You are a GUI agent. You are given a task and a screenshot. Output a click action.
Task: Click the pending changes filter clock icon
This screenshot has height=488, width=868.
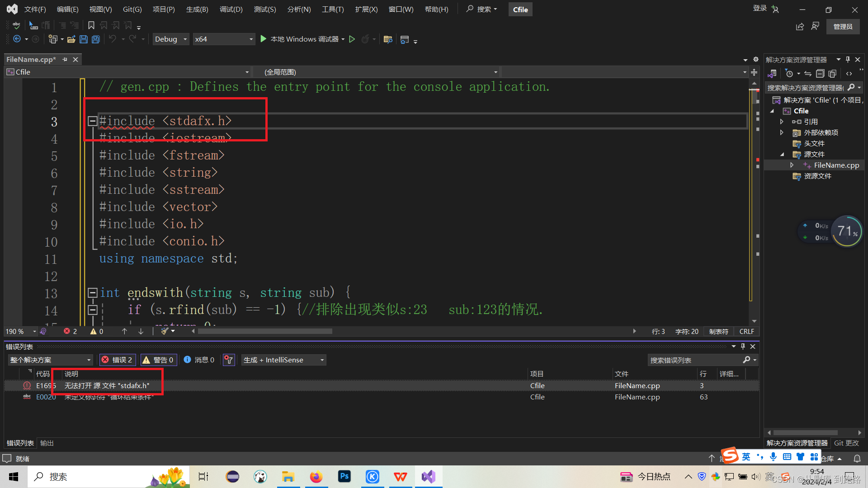[x=790, y=74]
